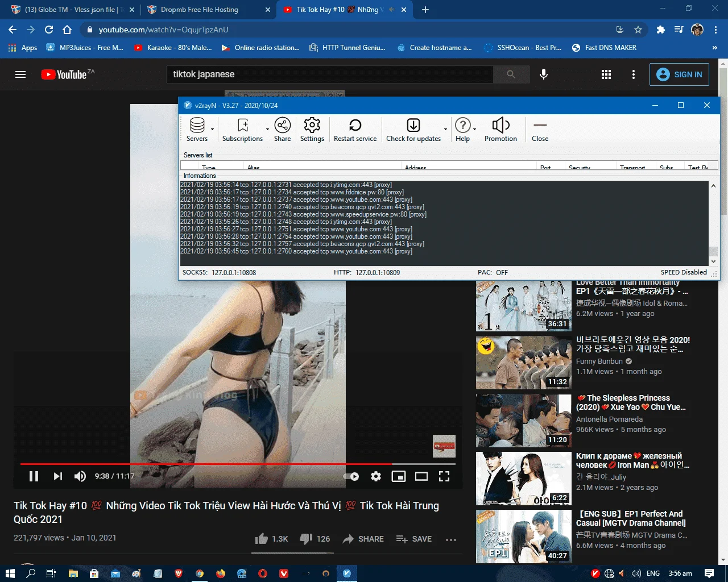
Task: Pause the YouTube video
Action: [x=34, y=476]
